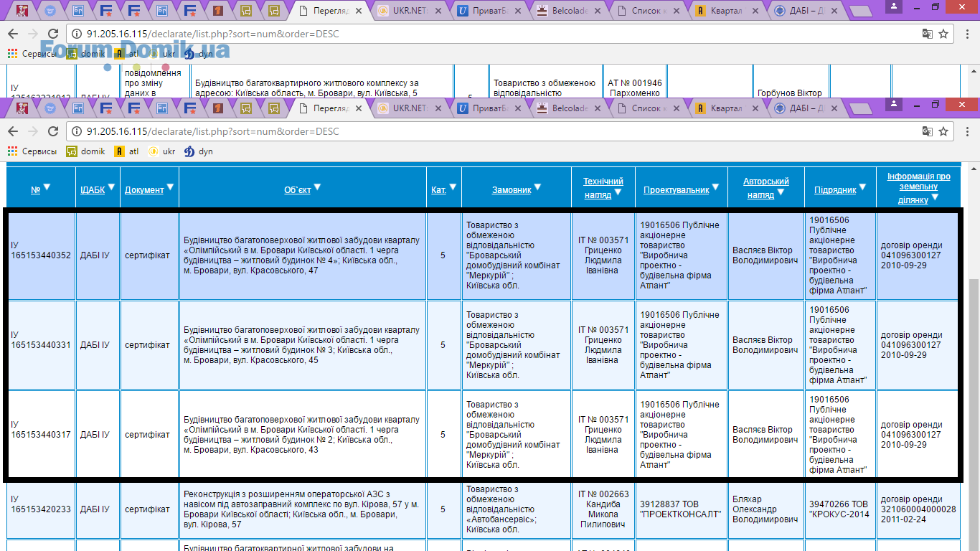Click the Замовник column header link
Image resolution: width=980 pixels, height=551 pixels.
[x=512, y=190]
